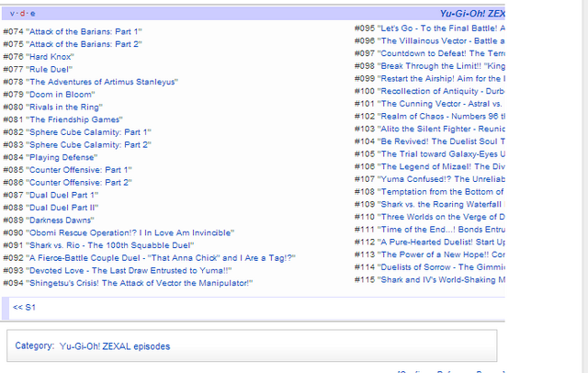Open episode 074 Attack of the Barians: Part 1
The image size is (588, 373).
click(x=84, y=31)
